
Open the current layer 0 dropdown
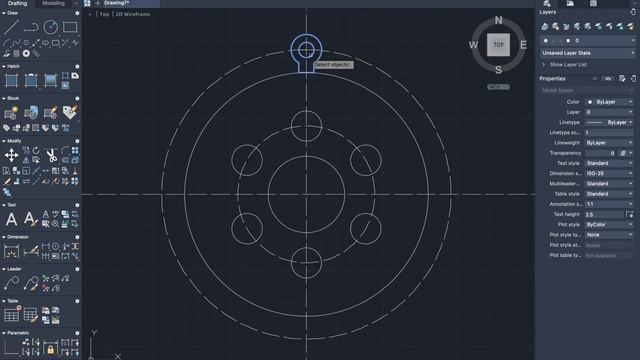coord(588,40)
